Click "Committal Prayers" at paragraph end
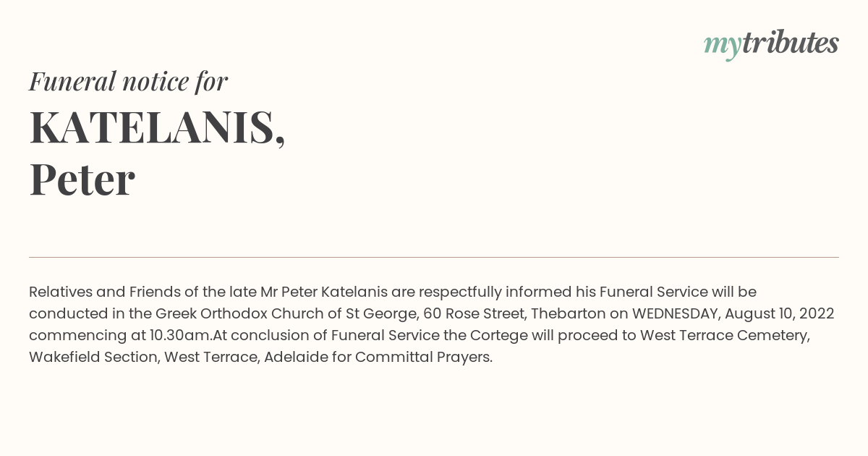Viewport: 868px width, 456px height. point(422,358)
